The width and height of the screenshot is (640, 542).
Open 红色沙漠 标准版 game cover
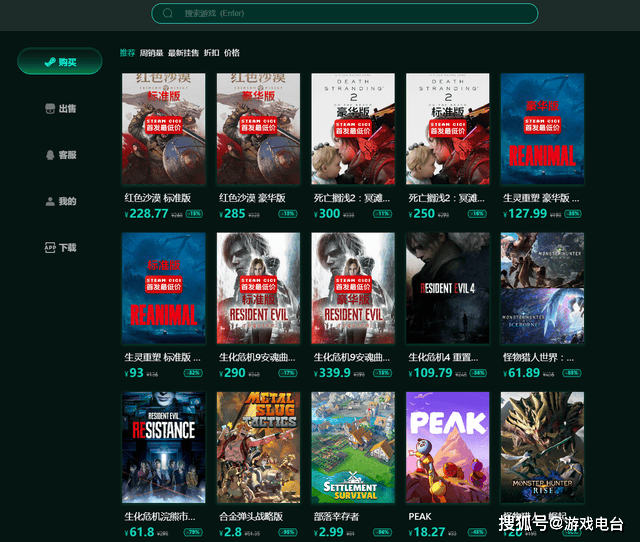click(x=163, y=128)
